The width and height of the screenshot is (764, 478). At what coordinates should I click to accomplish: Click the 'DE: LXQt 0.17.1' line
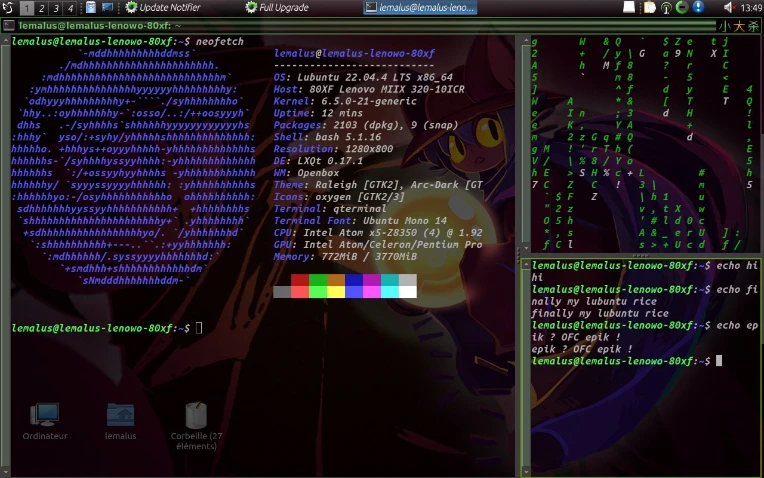(x=318, y=161)
